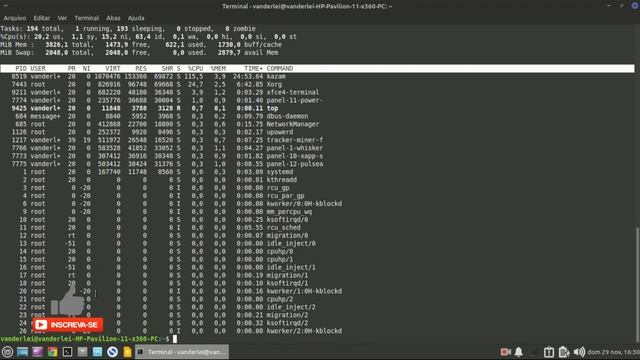Open the volume speaker tray icon
The image size is (640, 360).
[x=579, y=352]
